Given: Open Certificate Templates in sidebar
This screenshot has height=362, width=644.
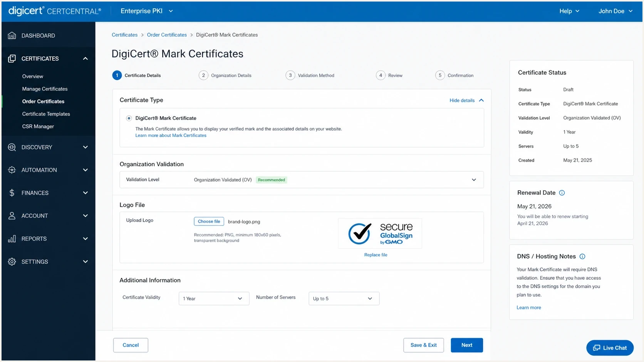Looking at the screenshot, I should (x=46, y=114).
